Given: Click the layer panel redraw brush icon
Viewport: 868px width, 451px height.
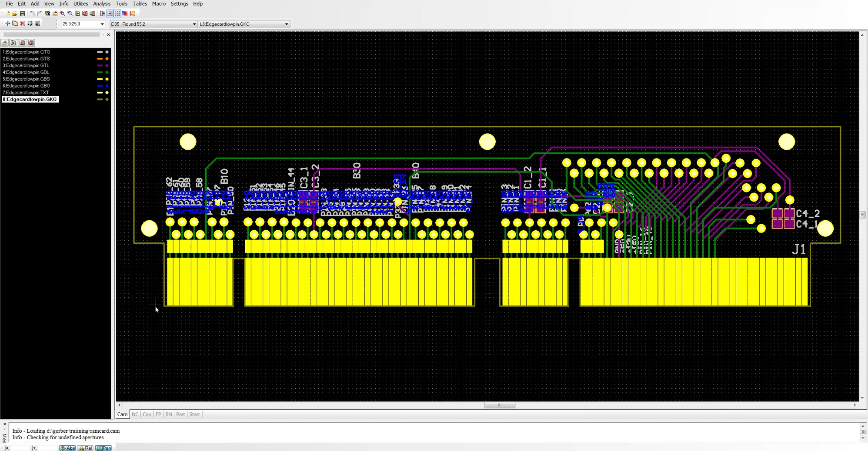Looking at the screenshot, I should (x=4, y=43).
